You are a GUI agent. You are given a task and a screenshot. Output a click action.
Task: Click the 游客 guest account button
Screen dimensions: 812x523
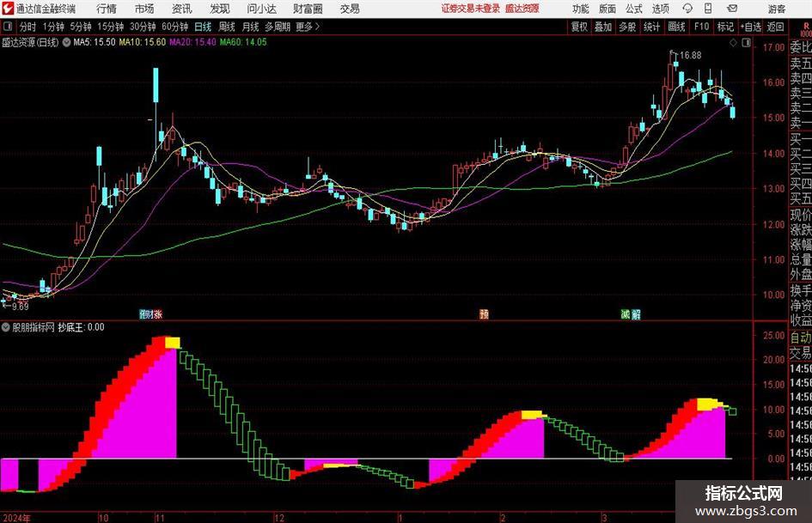(777, 9)
